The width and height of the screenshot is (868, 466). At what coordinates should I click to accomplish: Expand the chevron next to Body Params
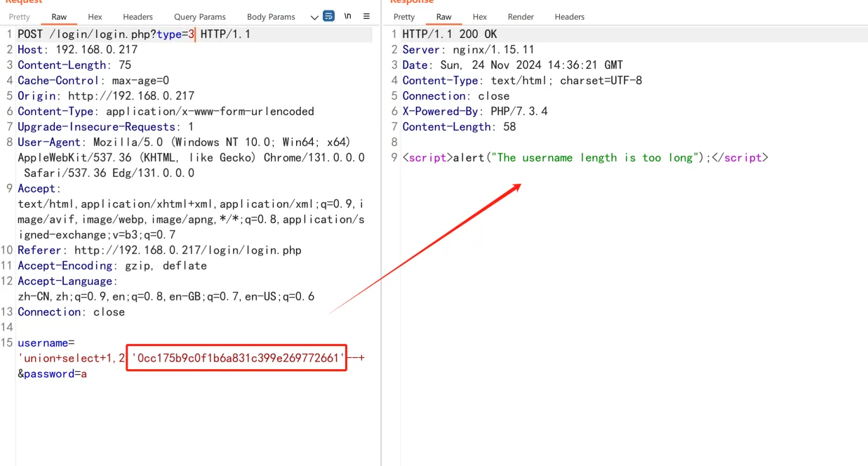click(314, 17)
